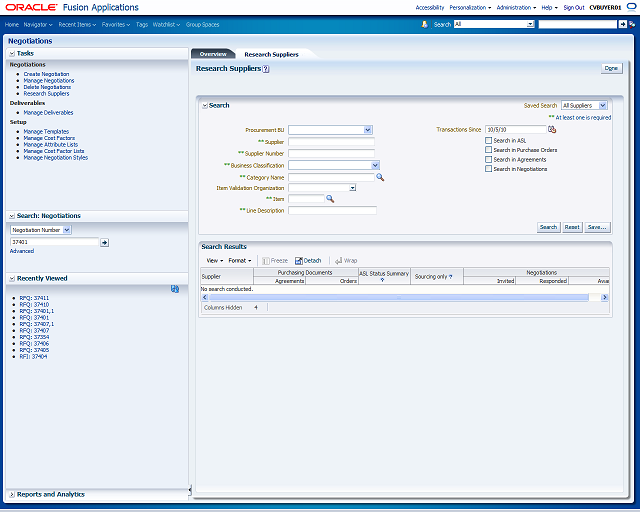Click the Line Description input field
The image size is (640, 512).
coord(332,210)
